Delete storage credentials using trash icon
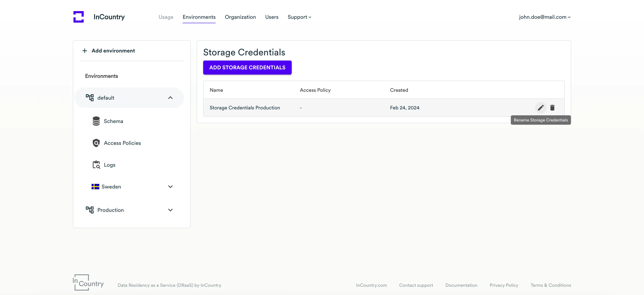The width and height of the screenshot is (644, 295). [x=552, y=108]
